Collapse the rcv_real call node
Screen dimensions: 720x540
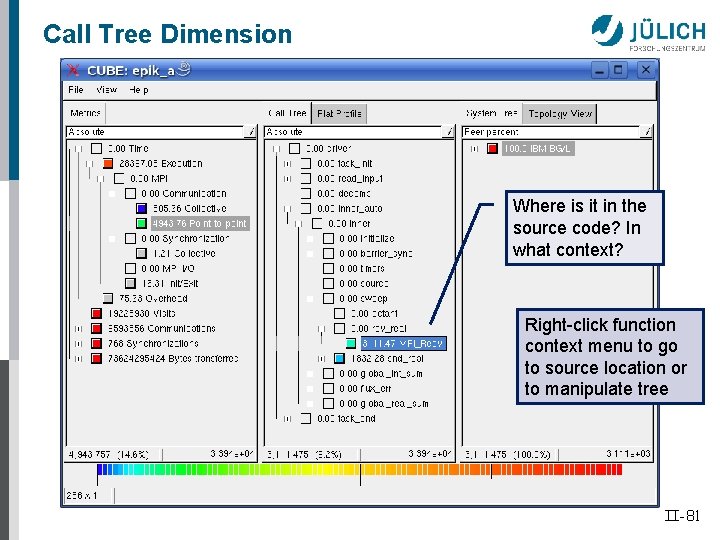pos(321,329)
